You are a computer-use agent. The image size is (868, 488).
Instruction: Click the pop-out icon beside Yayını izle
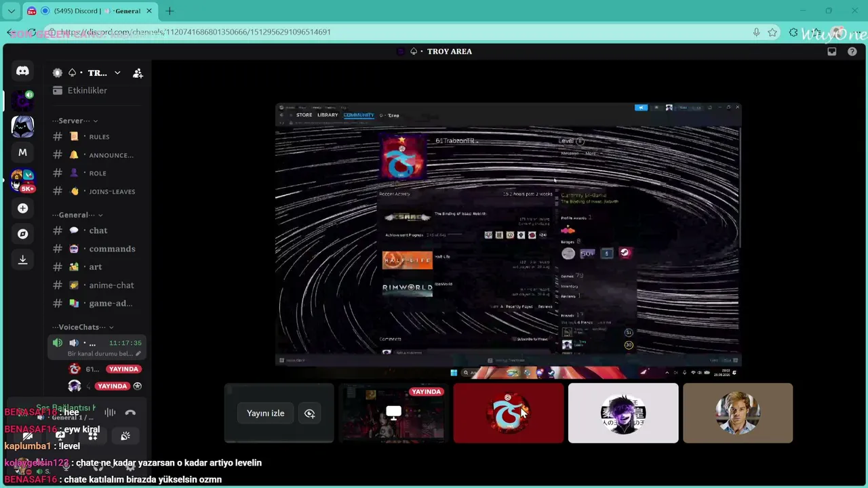coord(309,413)
